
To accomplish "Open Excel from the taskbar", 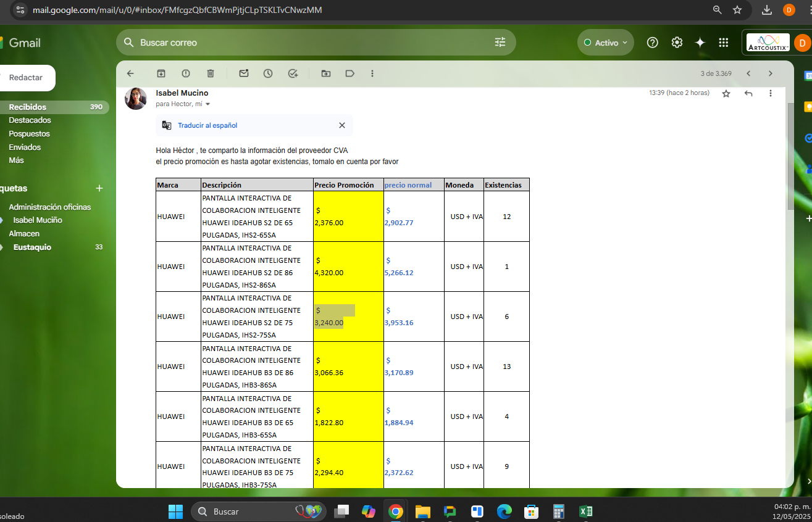I will point(586,512).
